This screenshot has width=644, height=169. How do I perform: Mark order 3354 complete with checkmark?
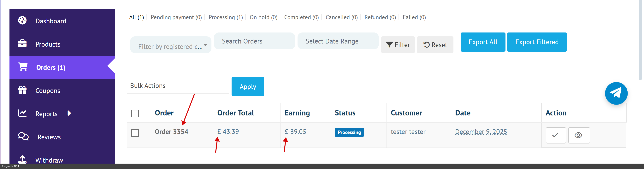point(555,135)
